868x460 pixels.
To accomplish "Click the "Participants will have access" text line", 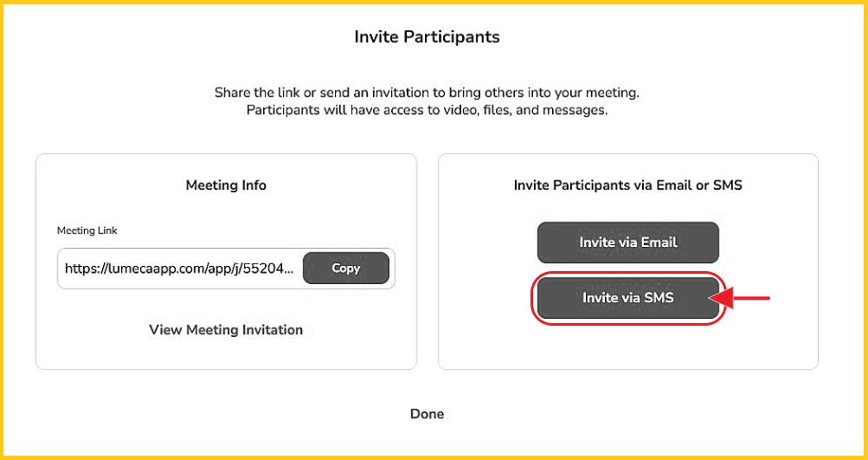I will 427,110.
